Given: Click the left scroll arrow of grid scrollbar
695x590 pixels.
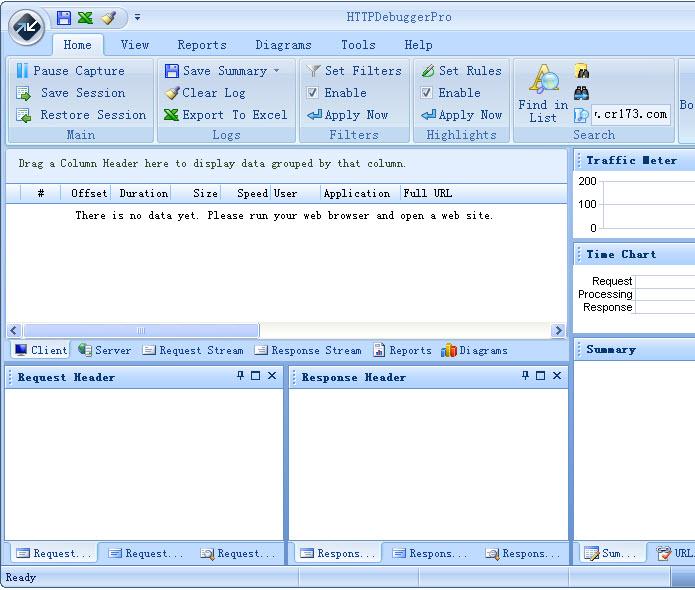Looking at the screenshot, I should (x=14, y=330).
